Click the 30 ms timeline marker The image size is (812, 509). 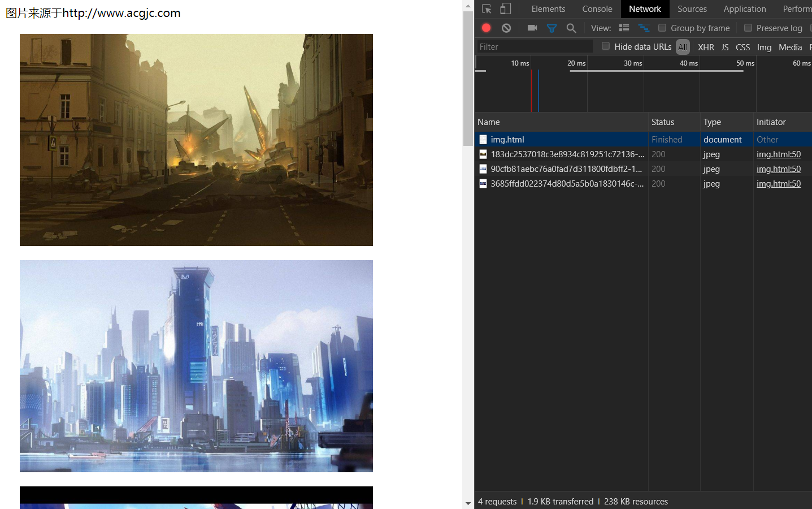click(x=633, y=63)
